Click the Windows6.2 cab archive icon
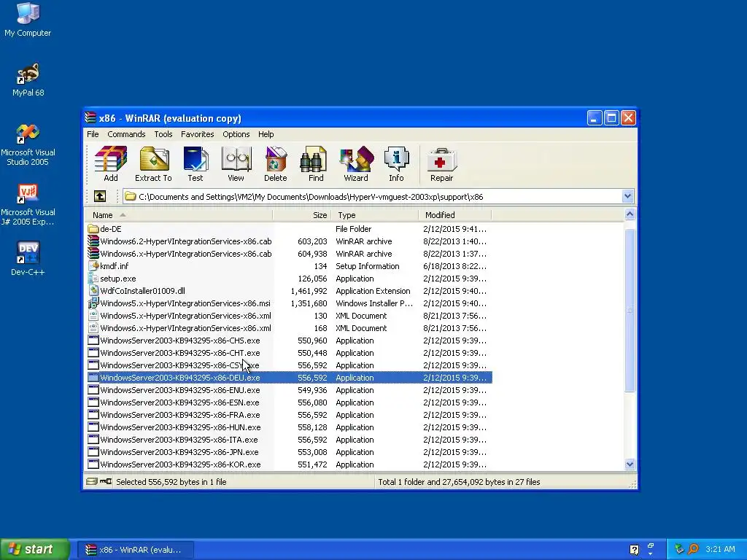747x560 pixels. point(93,241)
